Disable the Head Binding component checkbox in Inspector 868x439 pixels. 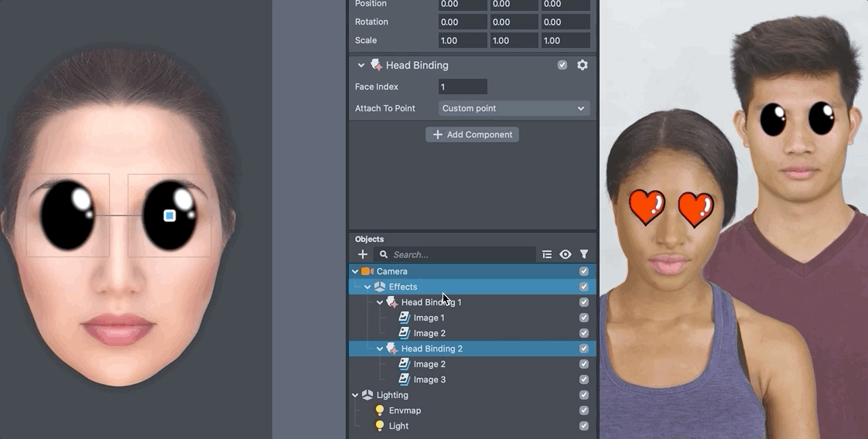562,66
